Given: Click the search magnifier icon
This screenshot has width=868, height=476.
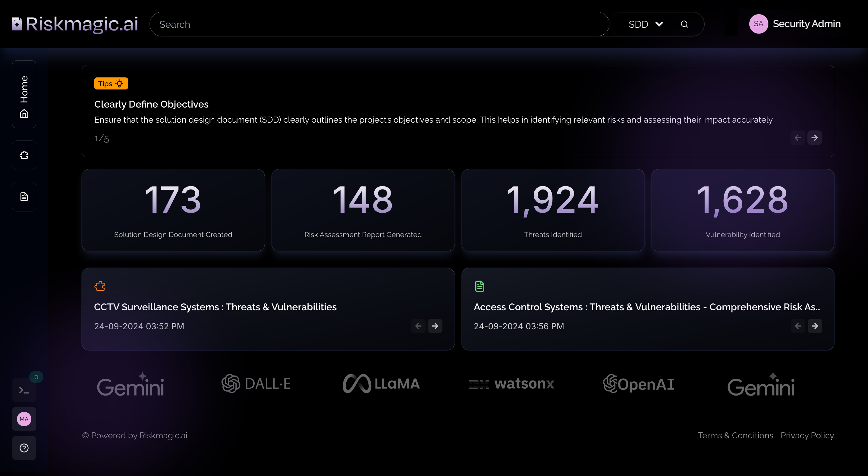Looking at the screenshot, I should tap(684, 24).
